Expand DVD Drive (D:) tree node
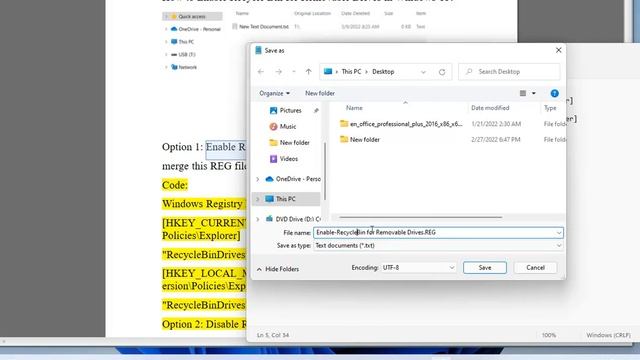This screenshot has width=640, height=360. 258,219
